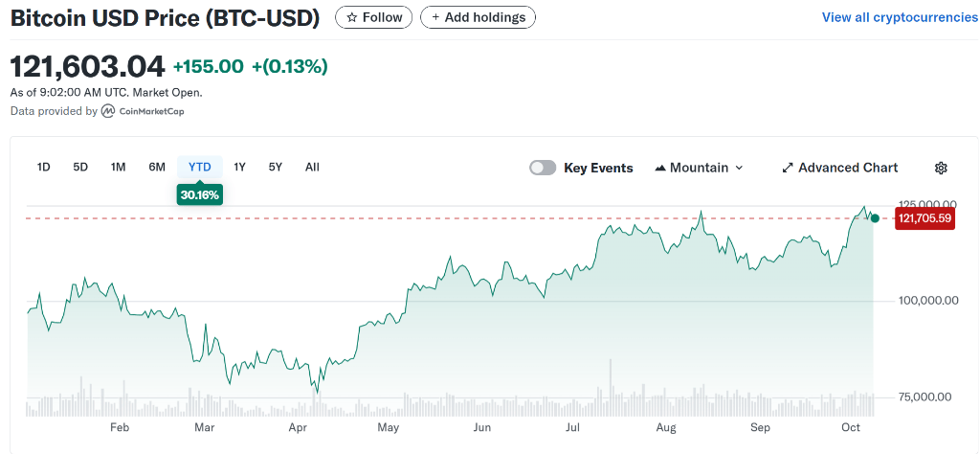Show the 1Y price chart
Screen dimensions: 980x454
[239, 167]
